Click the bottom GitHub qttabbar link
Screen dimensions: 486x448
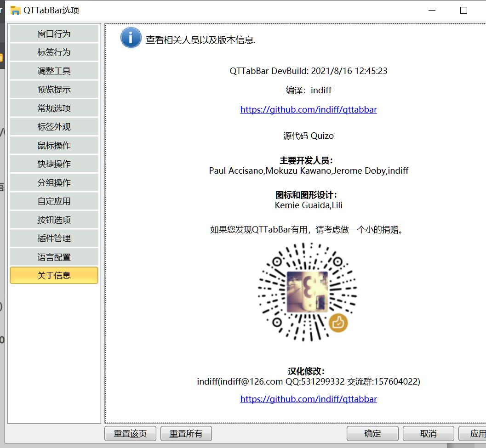[309, 399]
